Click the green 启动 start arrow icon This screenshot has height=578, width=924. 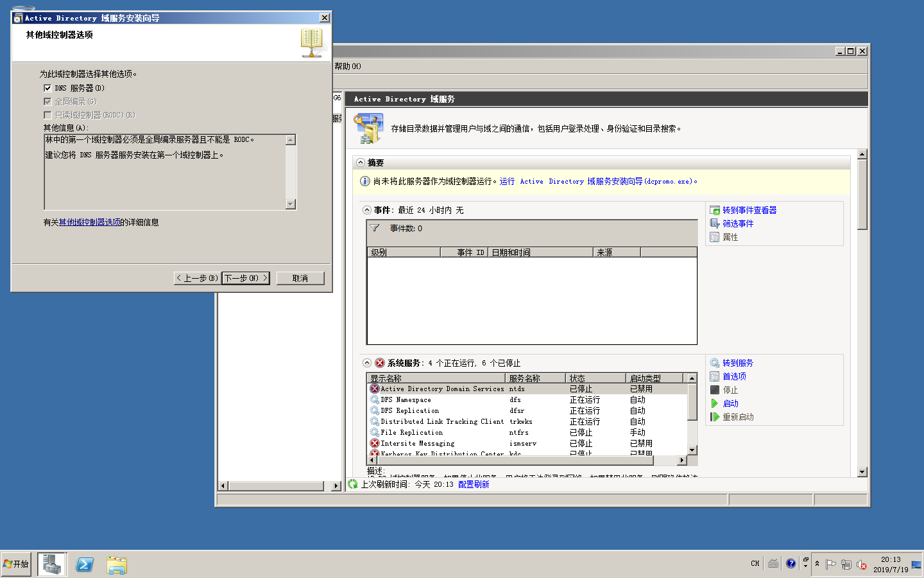(714, 403)
